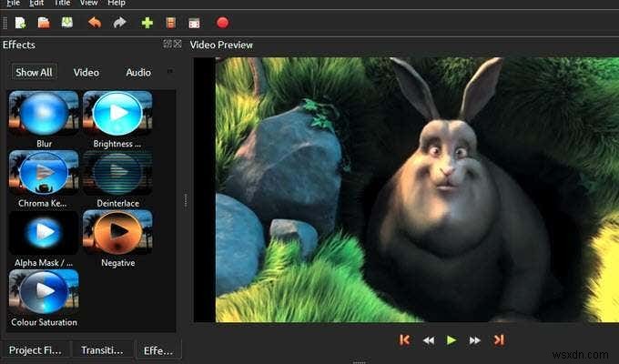Open the Title menu
This screenshot has height=364, width=619.
(62, 3)
